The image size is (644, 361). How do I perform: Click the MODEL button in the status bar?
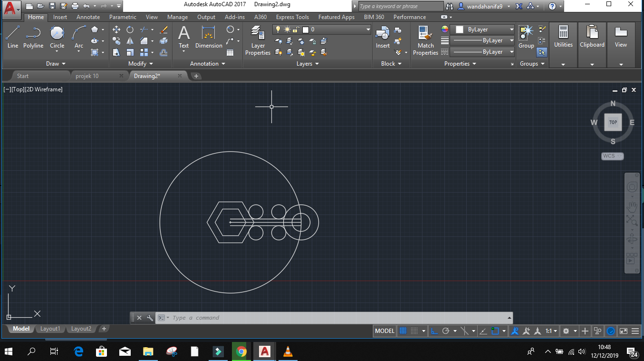384,331
